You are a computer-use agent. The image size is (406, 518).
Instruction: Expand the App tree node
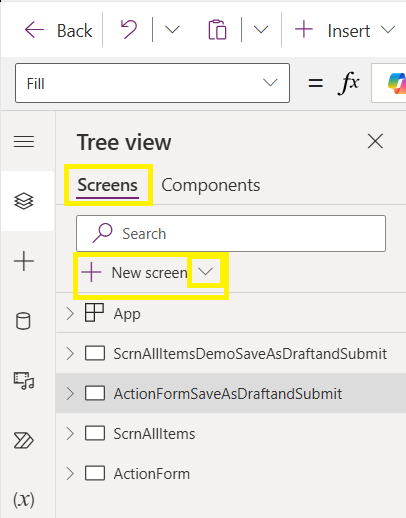pyautogui.click(x=70, y=314)
